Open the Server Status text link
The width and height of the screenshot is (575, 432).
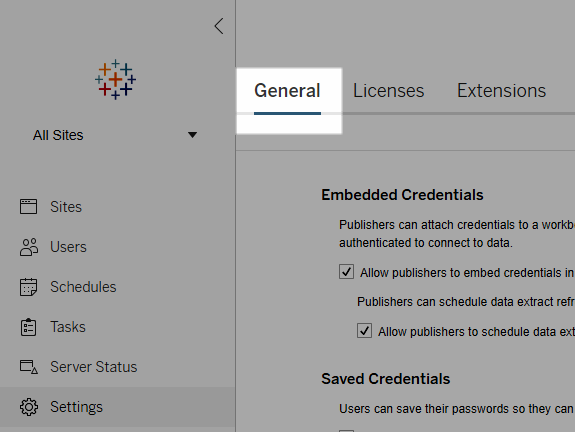click(94, 367)
